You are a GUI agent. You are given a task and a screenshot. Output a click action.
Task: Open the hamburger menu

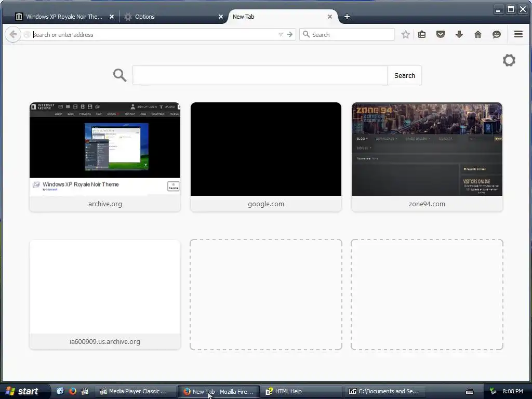click(518, 34)
